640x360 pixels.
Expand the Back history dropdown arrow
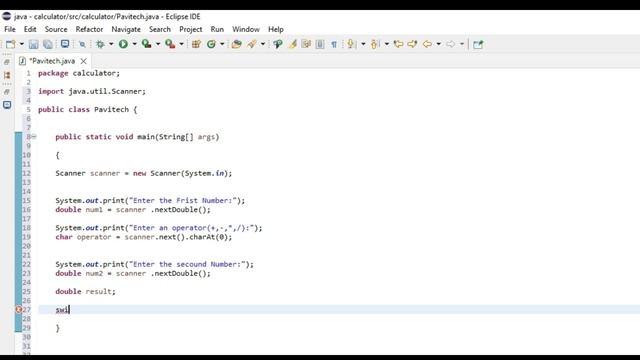point(438,44)
